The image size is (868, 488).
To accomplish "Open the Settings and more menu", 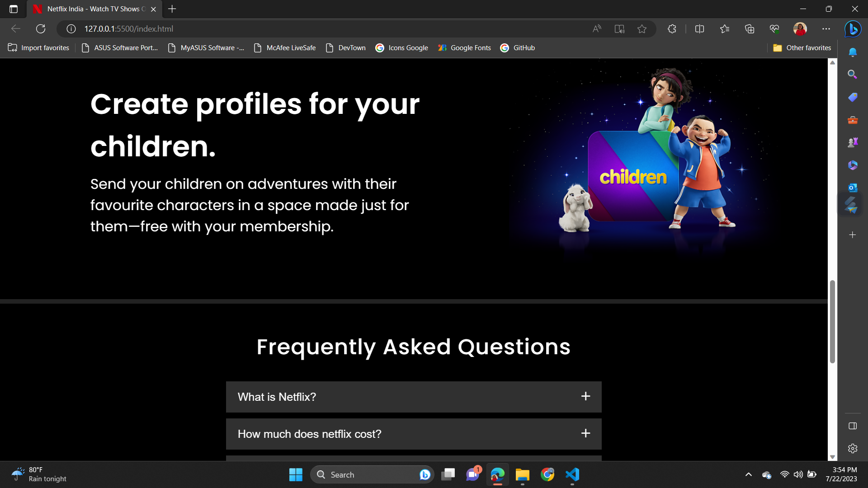I will coord(826,28).
